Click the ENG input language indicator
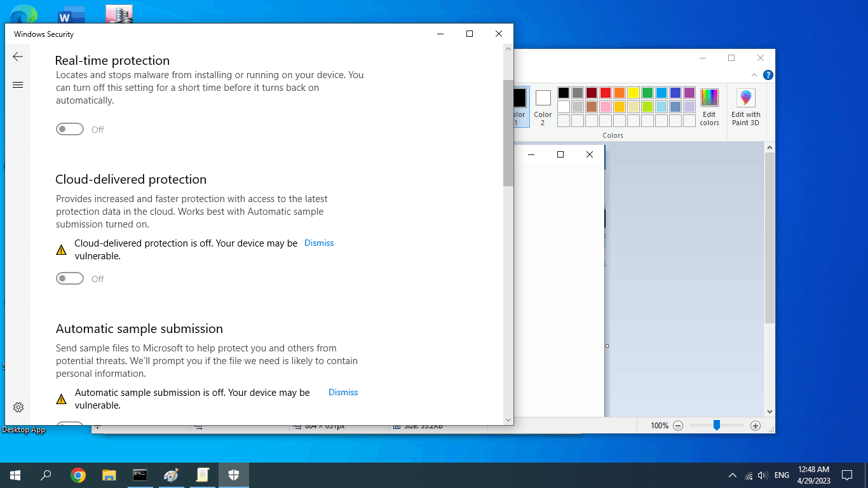Viewport: 868px width, 488px height. [782, 475]
